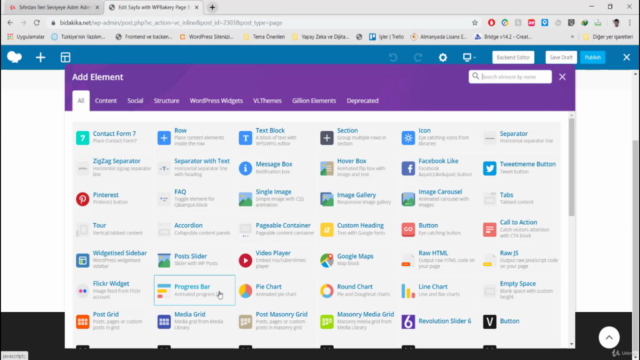Add the Progress Bar element
Image resolution: width=640 pixels, height=360 pixels.
(195, 290)
